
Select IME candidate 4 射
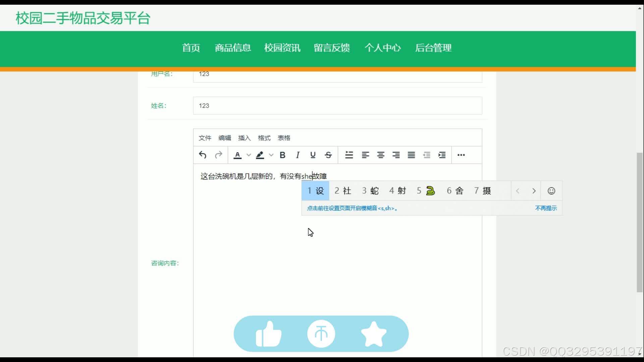coord(398,191)
